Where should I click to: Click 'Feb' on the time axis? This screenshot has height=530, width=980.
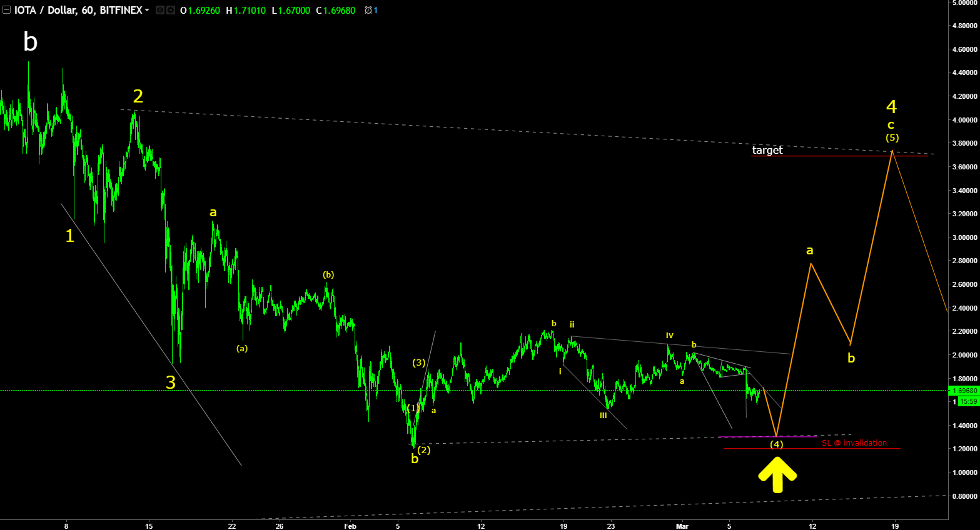(350, 526)
